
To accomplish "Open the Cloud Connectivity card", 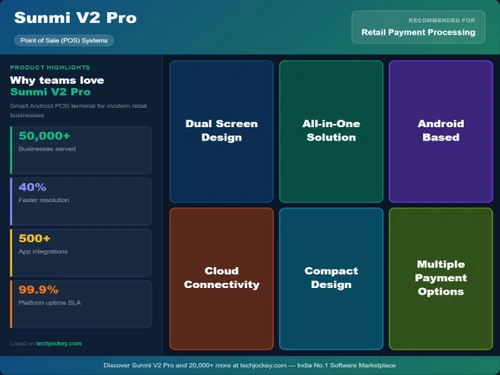I will (x=222, y=279).
